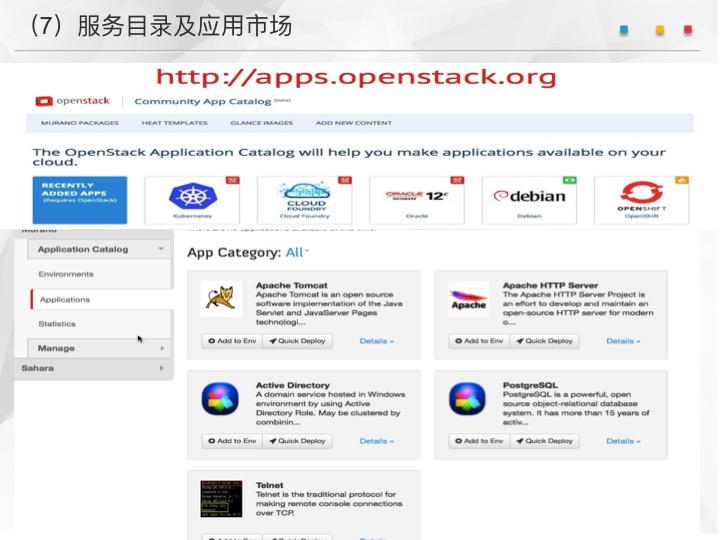Select Environments in the sidebar

click(66, 274)
